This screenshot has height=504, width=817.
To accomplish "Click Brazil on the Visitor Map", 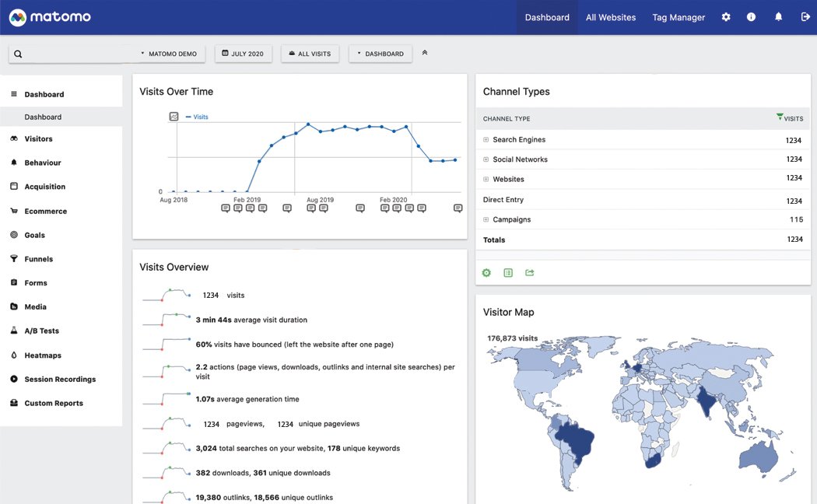I will point(577,440).
